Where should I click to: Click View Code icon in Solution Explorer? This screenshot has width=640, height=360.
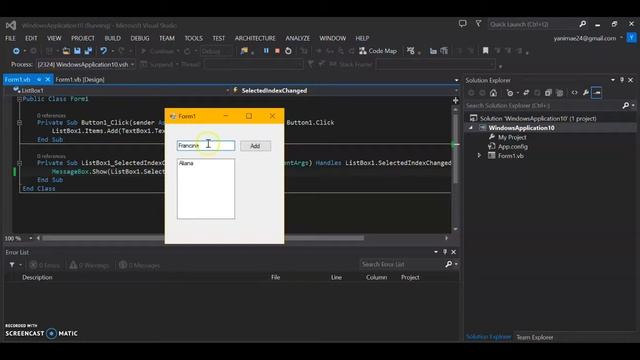click(x=574, y=93)
